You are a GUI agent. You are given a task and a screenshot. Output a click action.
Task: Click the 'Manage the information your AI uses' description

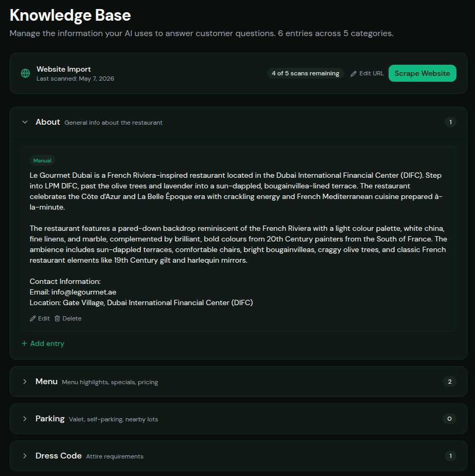coord(201,33)
